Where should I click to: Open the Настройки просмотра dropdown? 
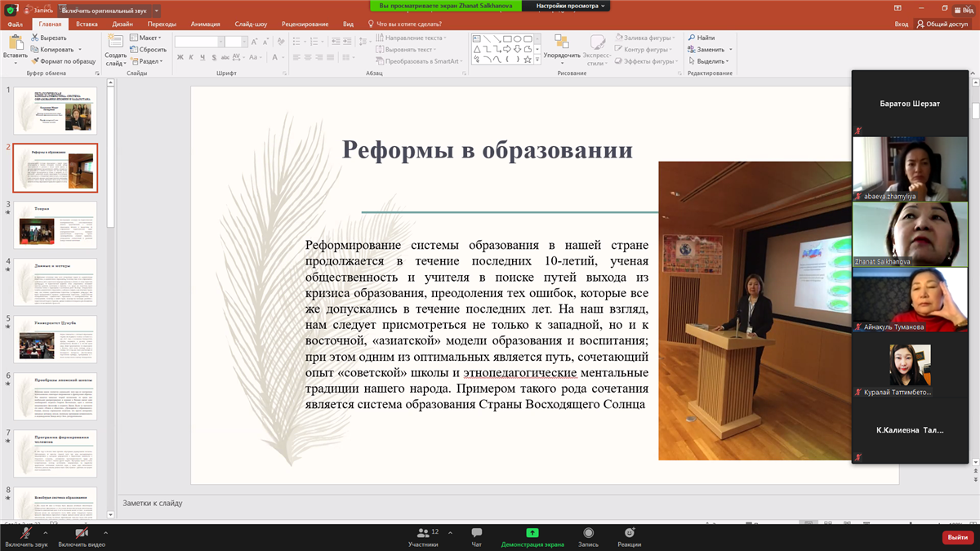pos(572,6)
